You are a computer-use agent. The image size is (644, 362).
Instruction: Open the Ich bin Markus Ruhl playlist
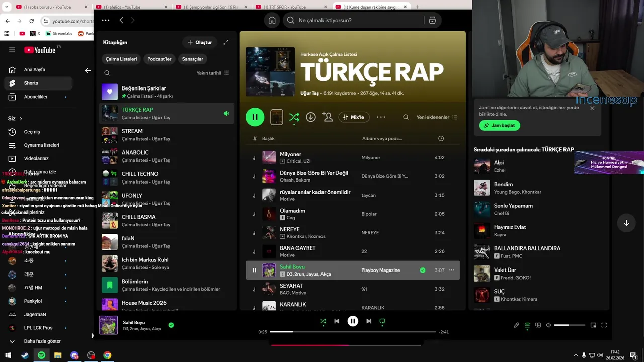[x=167, y=263]
